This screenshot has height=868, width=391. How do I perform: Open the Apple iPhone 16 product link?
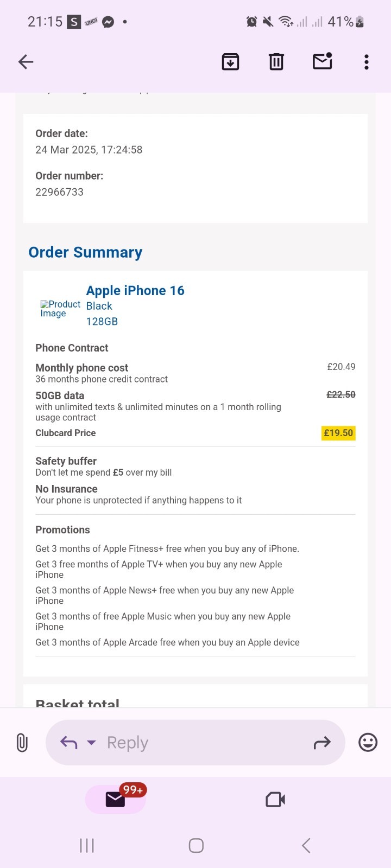tap(135, 290)
